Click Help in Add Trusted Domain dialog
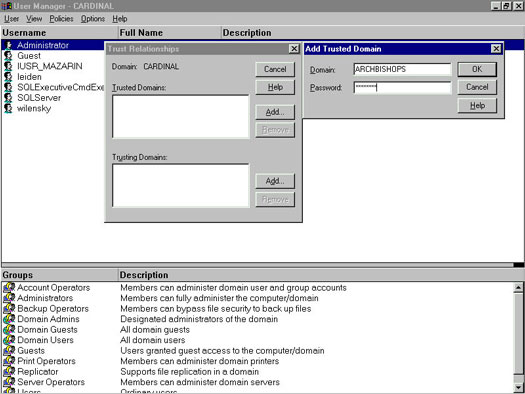Viewport: 525px width, 394px height. coord(477,105)
